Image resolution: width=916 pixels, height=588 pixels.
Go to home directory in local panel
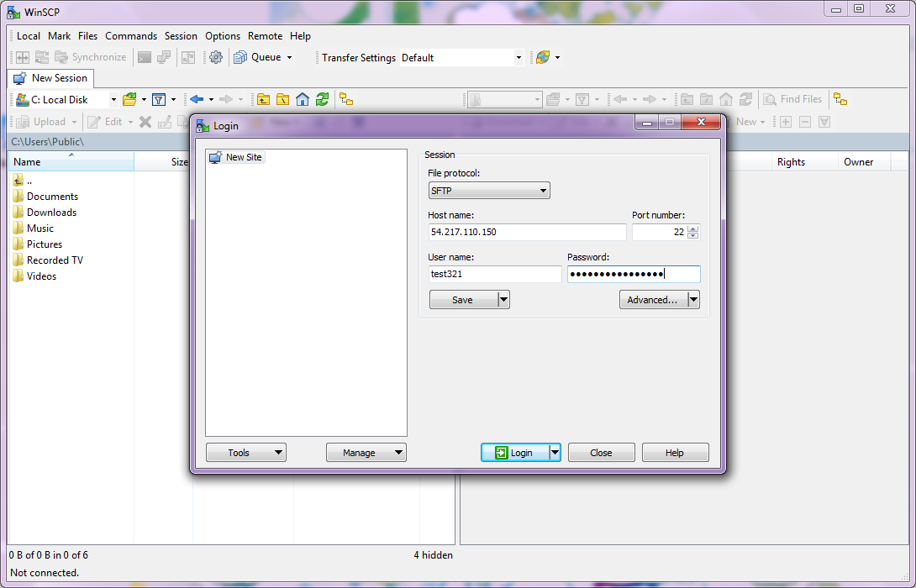(x=303, y=100)
